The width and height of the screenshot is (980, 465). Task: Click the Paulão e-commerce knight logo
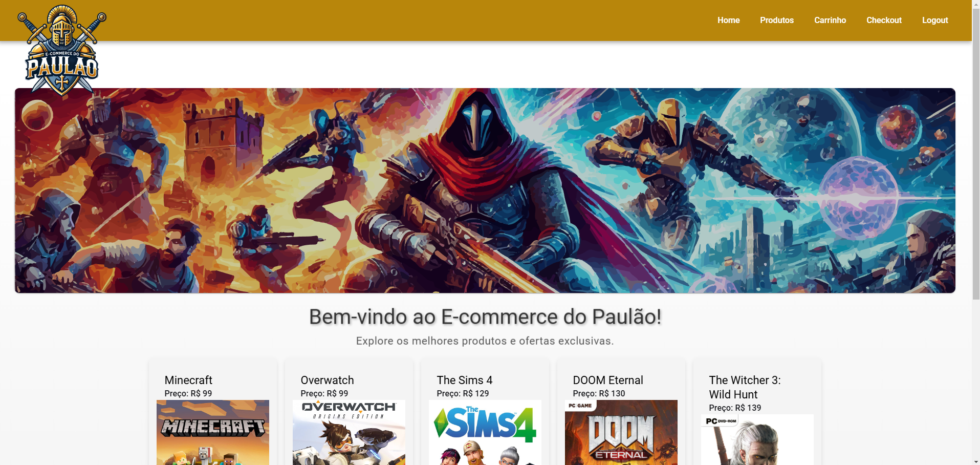click(x=62, y=50)
